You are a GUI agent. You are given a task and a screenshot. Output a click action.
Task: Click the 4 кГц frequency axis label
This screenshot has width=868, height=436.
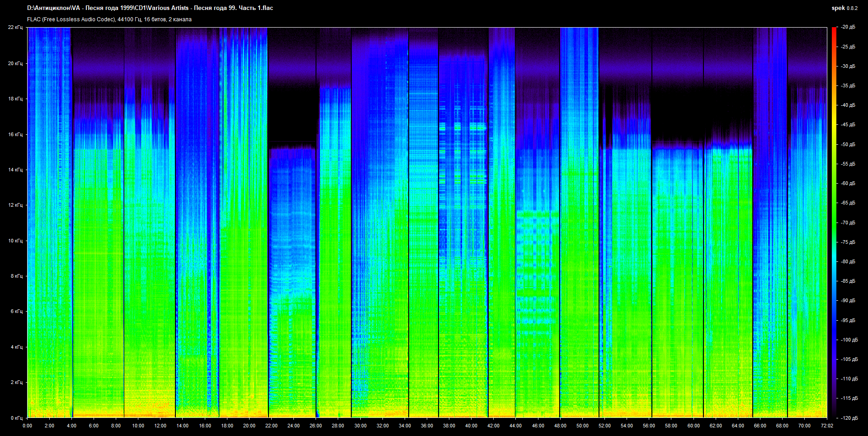16,347
